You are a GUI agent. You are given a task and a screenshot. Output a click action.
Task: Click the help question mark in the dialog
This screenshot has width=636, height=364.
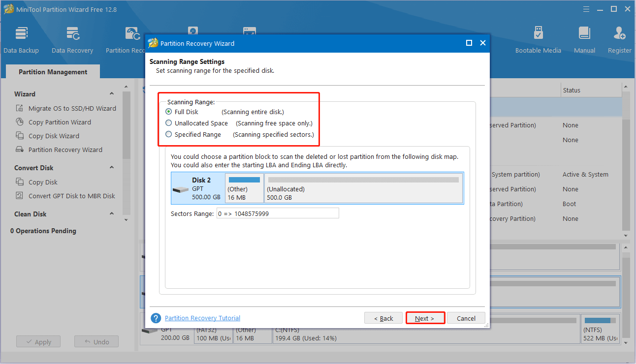pyautogui.click(x=156, y=318)
